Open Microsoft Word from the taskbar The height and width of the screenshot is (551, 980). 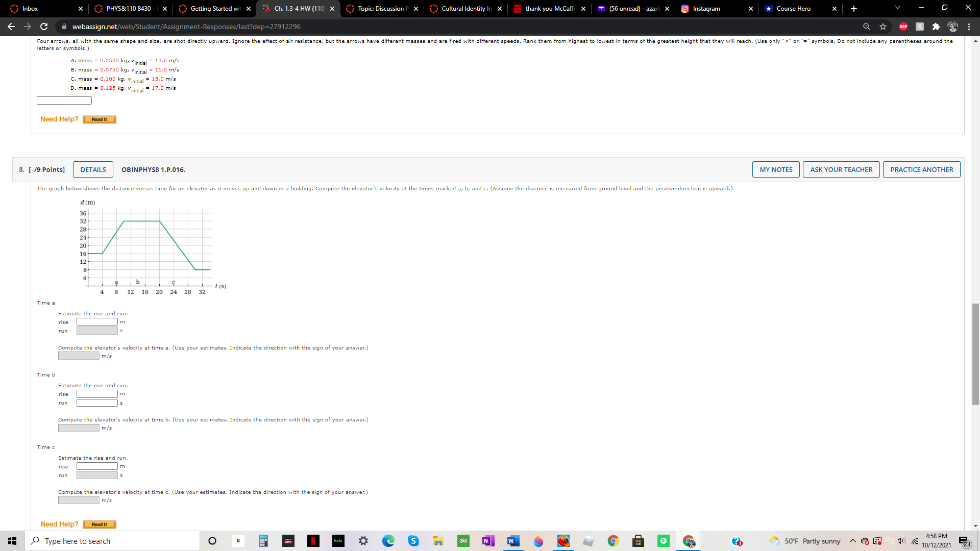(513, 541)
